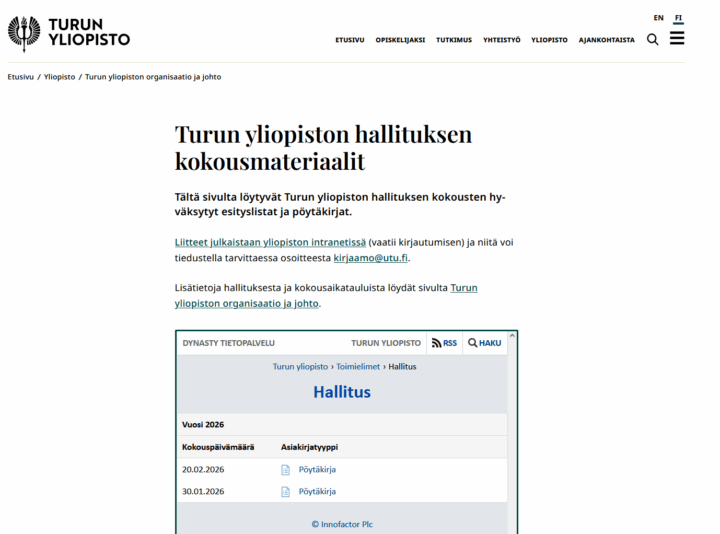Click the date 20.02.2026
The image size is (720, 534).
pos(203,469)
